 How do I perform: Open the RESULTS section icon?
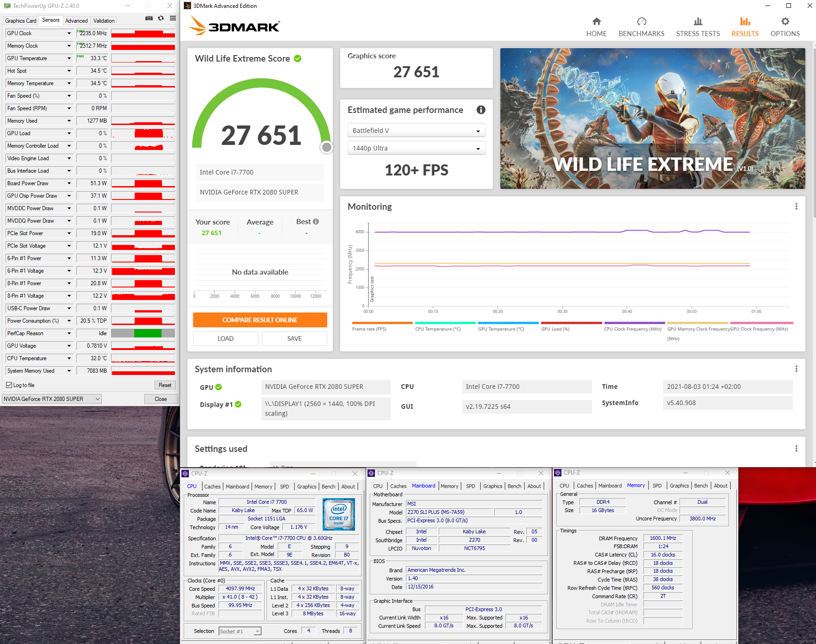tap(745, 21)
